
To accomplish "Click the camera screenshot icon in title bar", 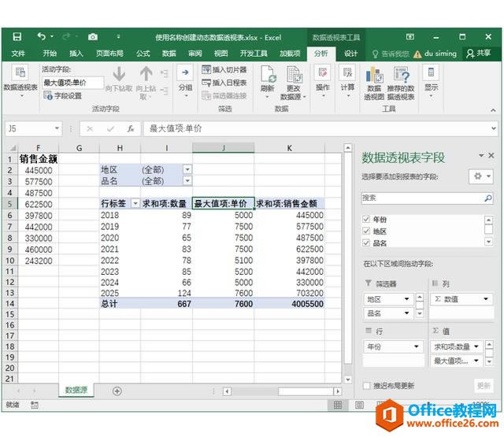I will click(93, 37).
